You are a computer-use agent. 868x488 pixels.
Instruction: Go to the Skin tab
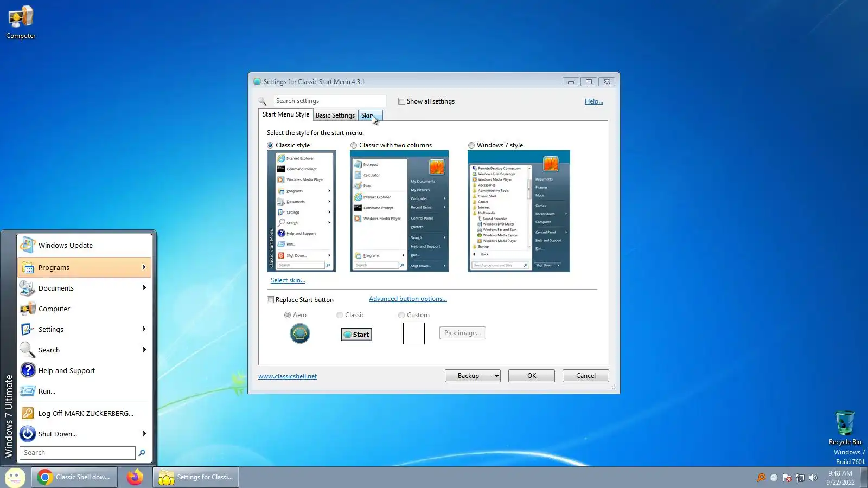click(x=370, y=115)
